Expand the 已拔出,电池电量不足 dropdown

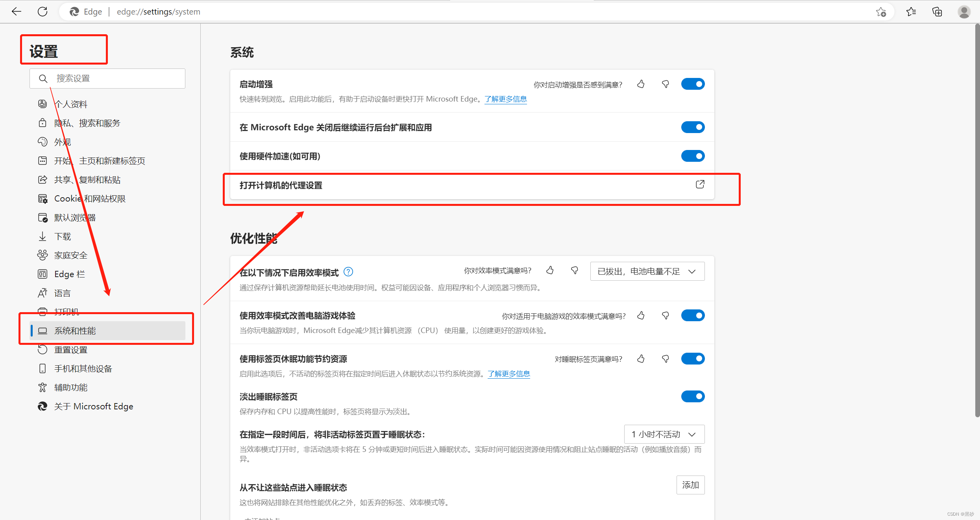[647, 272]
